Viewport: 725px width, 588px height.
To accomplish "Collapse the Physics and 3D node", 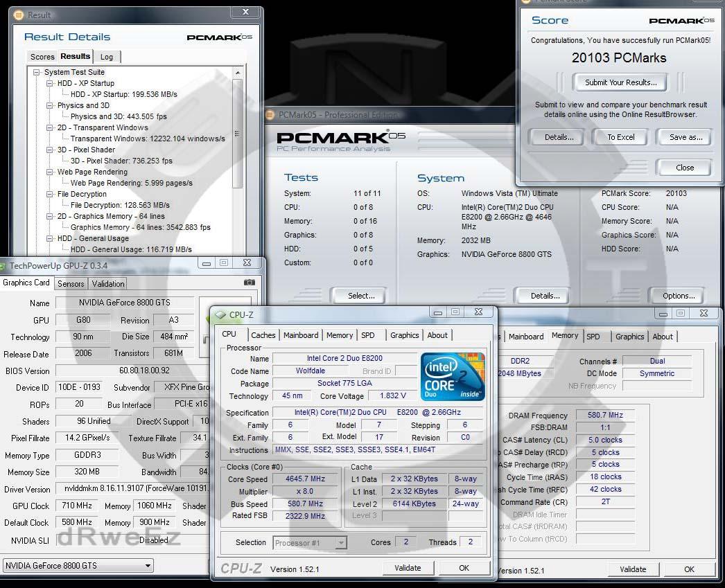I will 49,105.
